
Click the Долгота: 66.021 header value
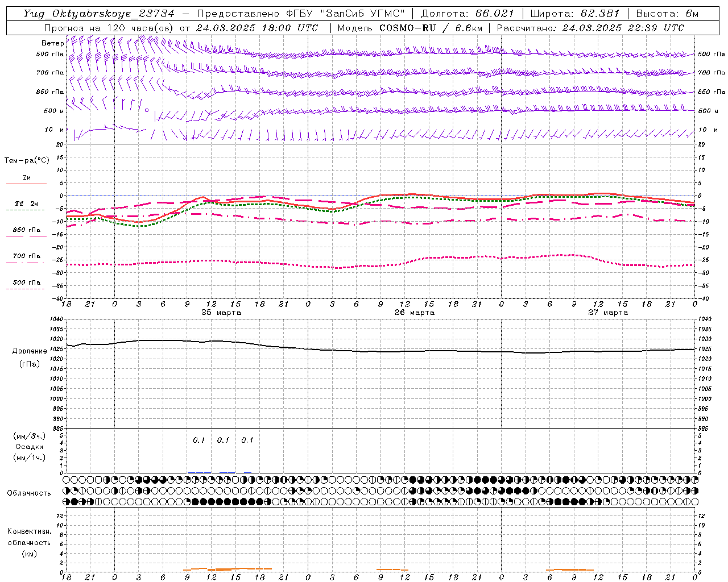coord(468,14)
